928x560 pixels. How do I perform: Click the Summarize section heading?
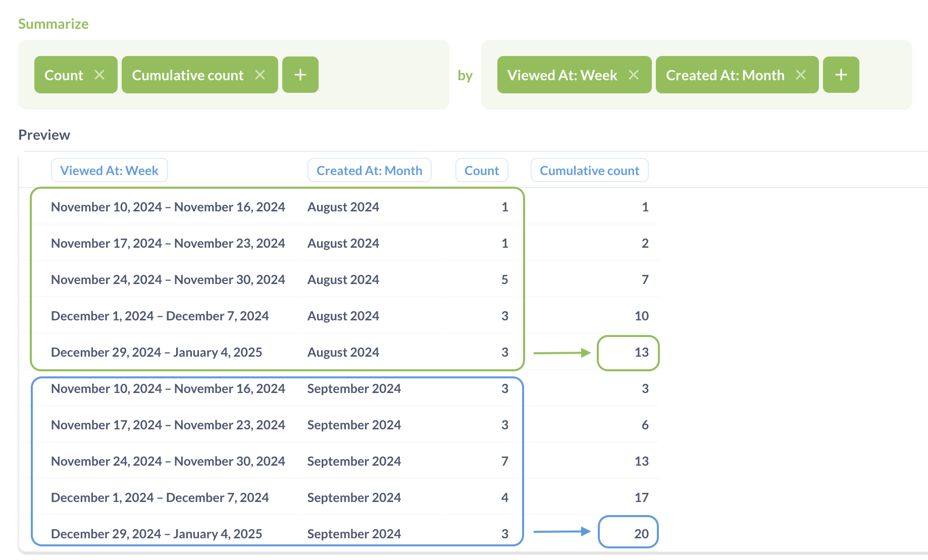pyautogui.click(x=53, y=24)
